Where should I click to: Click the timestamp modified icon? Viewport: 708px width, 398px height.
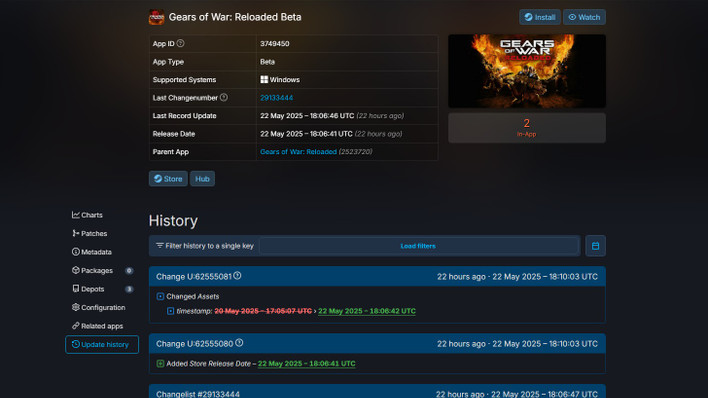point(170,311)
